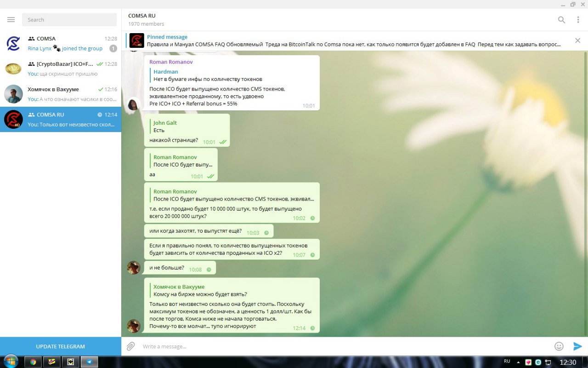Image resolution: width=588 pixels, height=368 pixels.
Task: Click the Telegram taskbar button
Action: click(89, 362)
